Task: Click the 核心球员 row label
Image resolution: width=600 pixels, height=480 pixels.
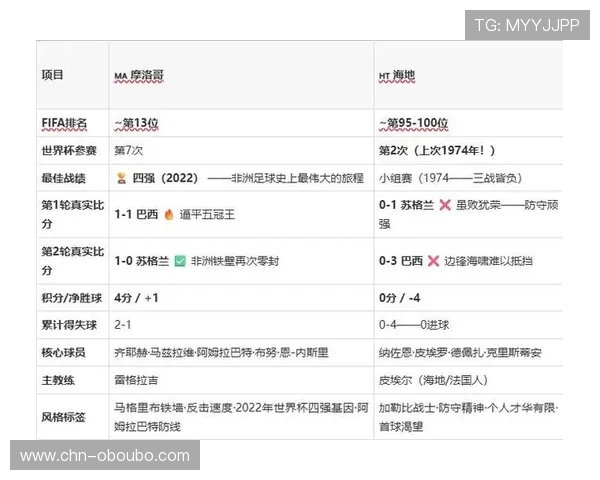Action: (64, 353)
